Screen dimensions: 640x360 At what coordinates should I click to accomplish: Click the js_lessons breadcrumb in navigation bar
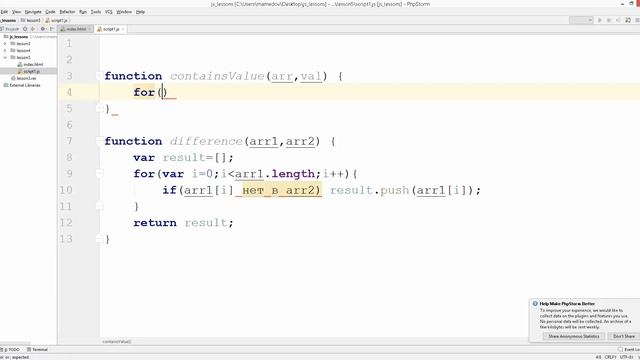coord(8,20)
